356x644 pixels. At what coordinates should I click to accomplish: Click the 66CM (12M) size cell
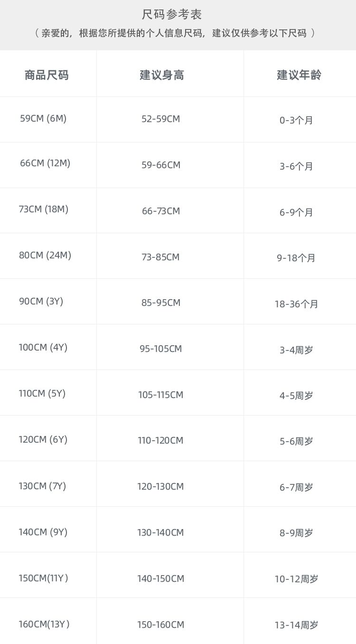(45, 163)
